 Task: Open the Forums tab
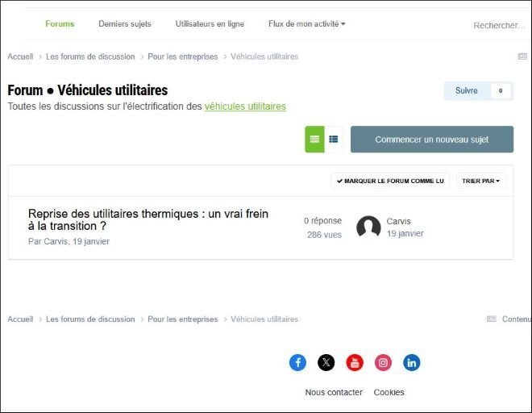[60, 24]
